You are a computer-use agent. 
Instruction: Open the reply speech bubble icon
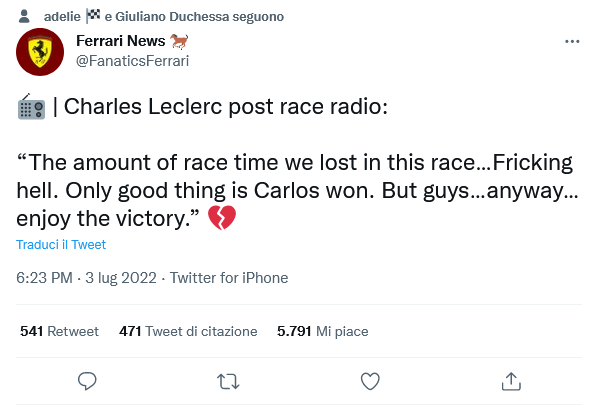(x=87, y=381)
